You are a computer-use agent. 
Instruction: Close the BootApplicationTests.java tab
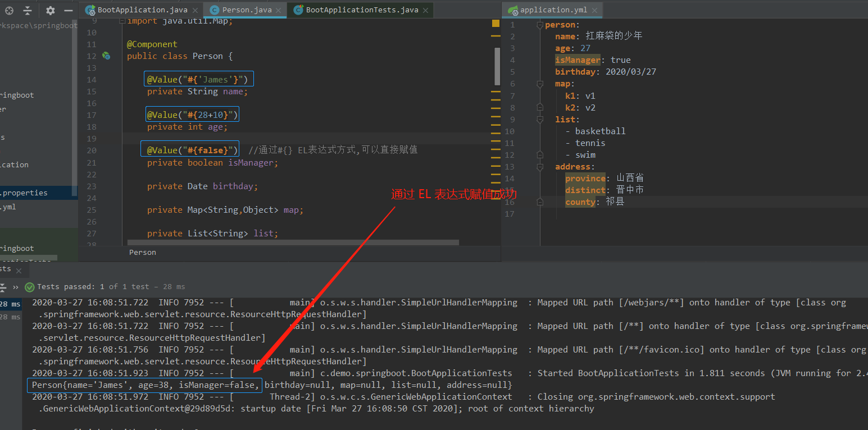tap(426, 10)
